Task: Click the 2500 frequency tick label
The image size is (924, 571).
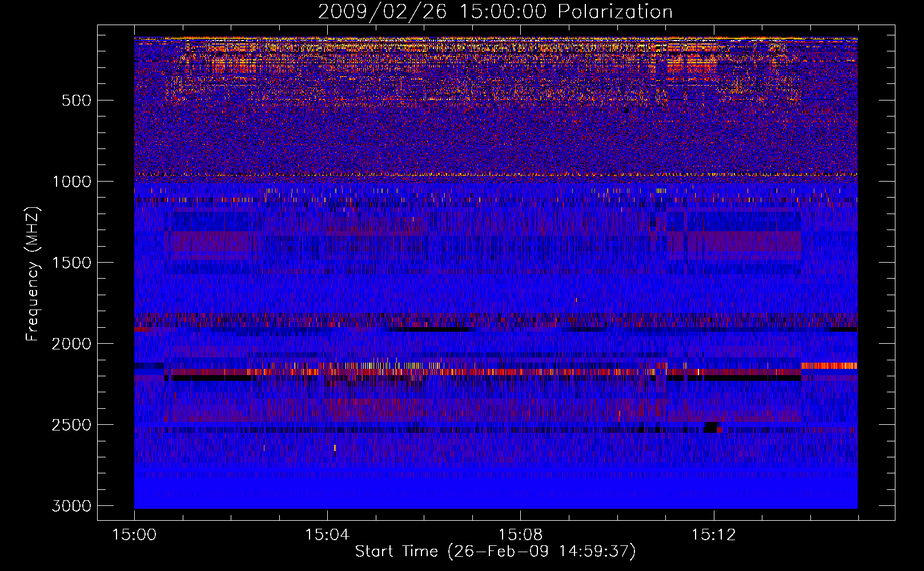Action: [71, 425]
